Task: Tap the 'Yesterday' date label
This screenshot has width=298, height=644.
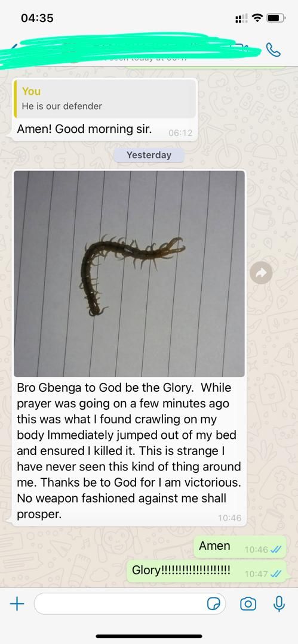Action: pos(149,155)
